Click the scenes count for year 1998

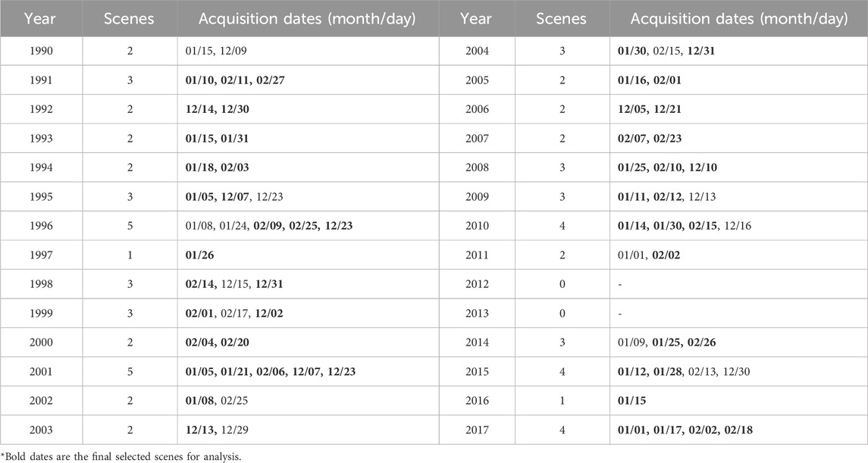pos(128,283)
